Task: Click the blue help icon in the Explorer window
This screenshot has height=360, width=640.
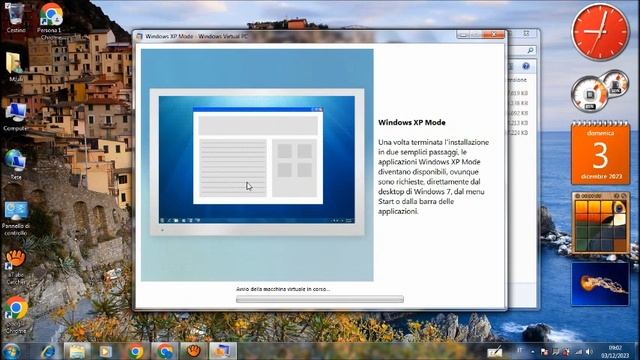Action: [526, 66]
